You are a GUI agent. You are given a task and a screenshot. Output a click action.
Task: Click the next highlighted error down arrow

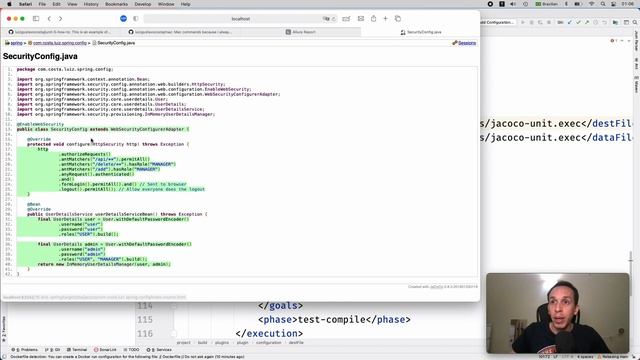628,41
